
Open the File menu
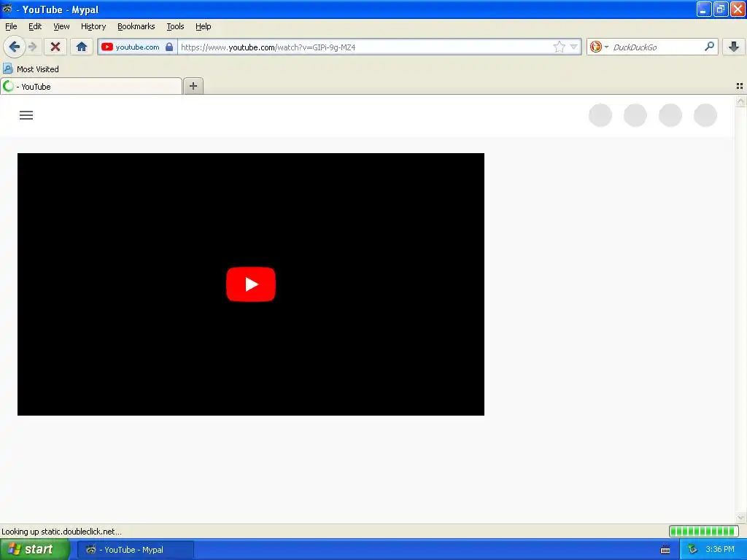tap(11, 26)
